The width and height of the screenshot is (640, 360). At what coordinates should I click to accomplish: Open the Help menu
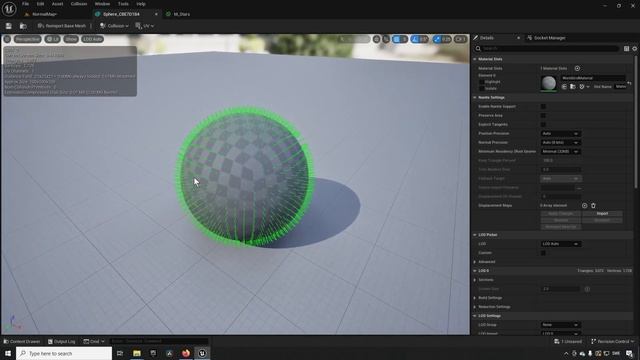(x=141, y=4)
